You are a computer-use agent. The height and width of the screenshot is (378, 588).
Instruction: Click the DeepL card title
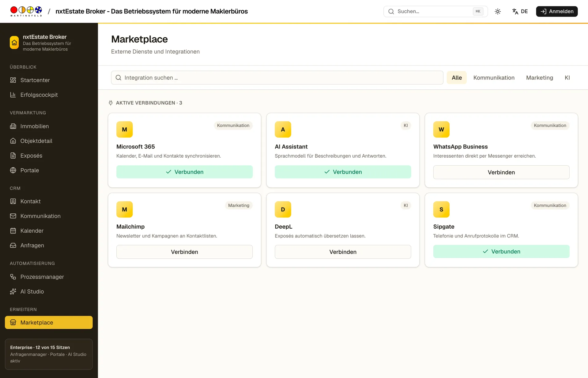[x=283, y=226]
